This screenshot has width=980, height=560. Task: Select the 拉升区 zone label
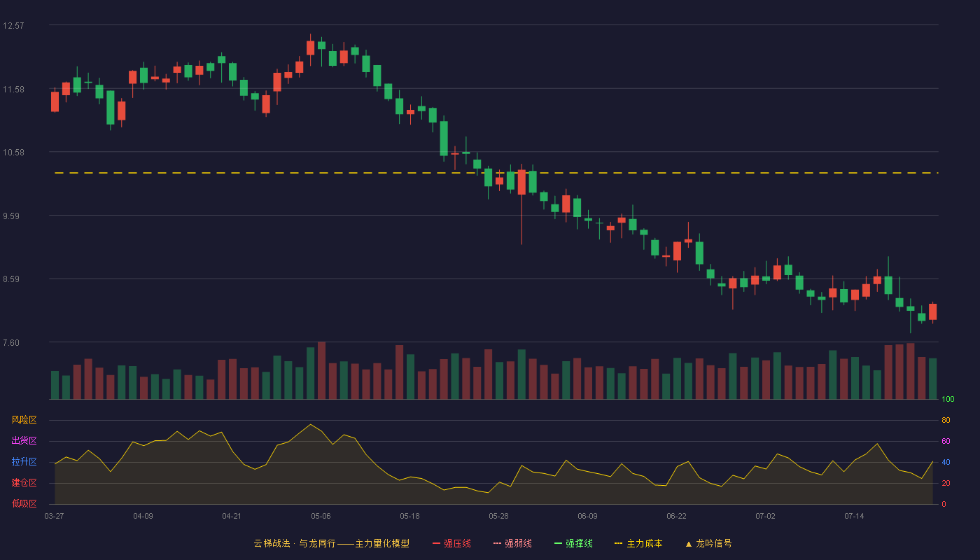[x=24, y=462]
